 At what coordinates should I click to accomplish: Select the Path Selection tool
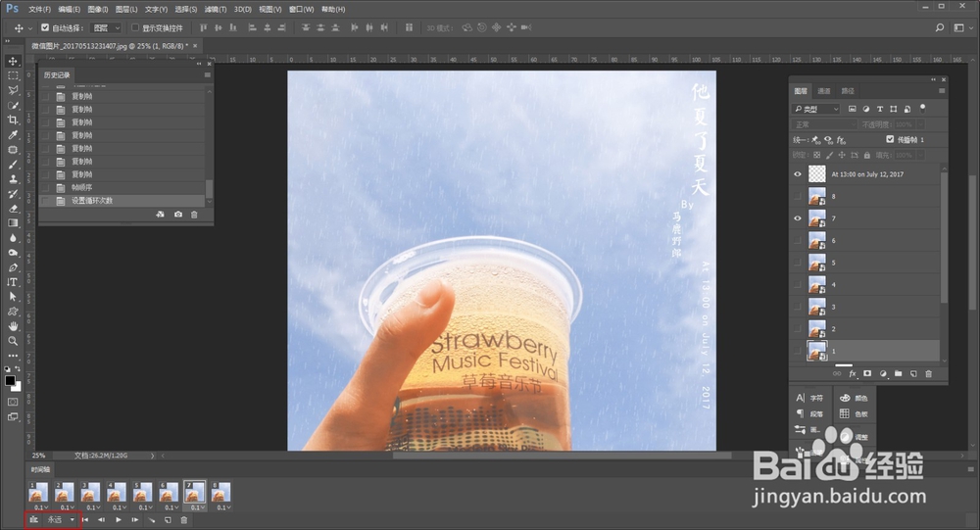[13, 297]
